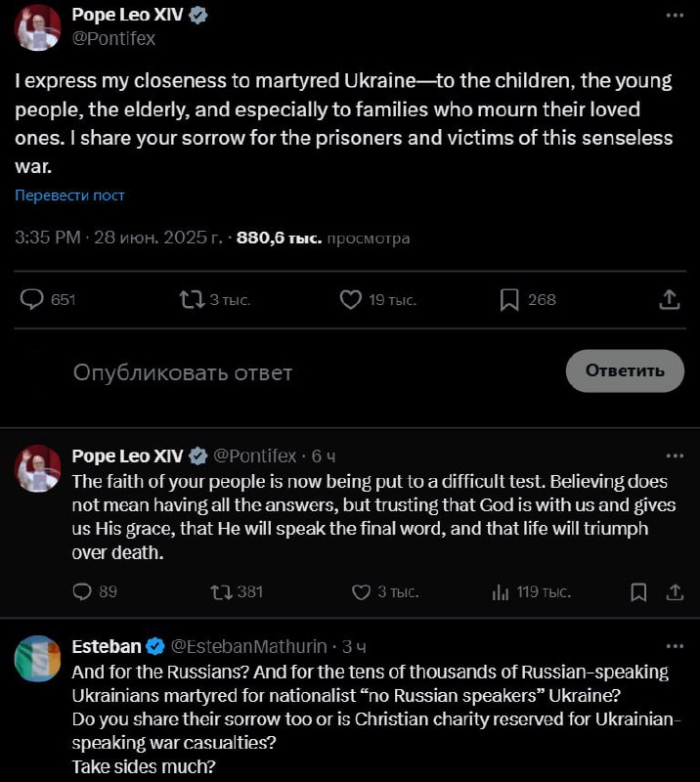The image size is (700, 782).
Task: Click the Опубликовать ответ reply field
Action: coord(183,372)
